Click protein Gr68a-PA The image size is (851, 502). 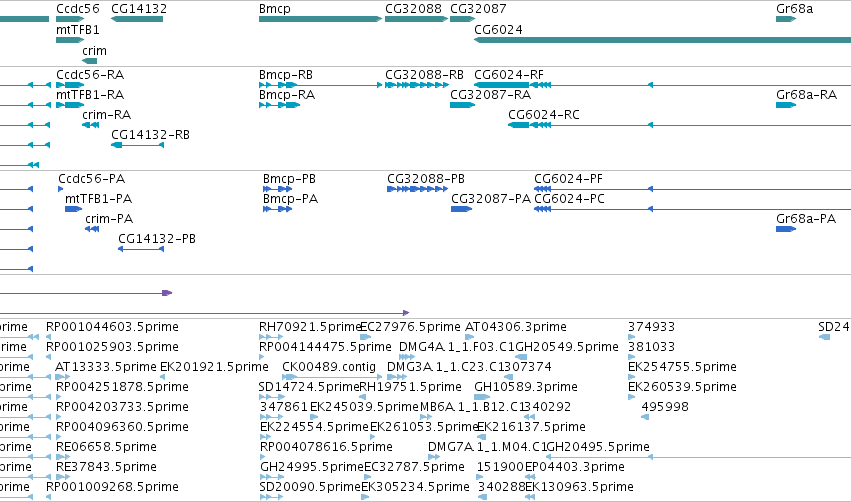click(x=806, y=219)
